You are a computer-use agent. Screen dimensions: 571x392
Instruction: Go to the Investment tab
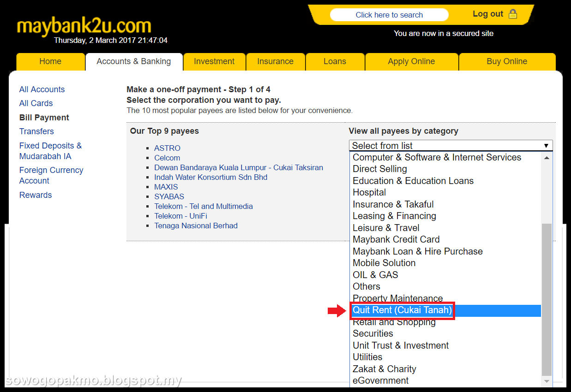[x=214, y=61]
